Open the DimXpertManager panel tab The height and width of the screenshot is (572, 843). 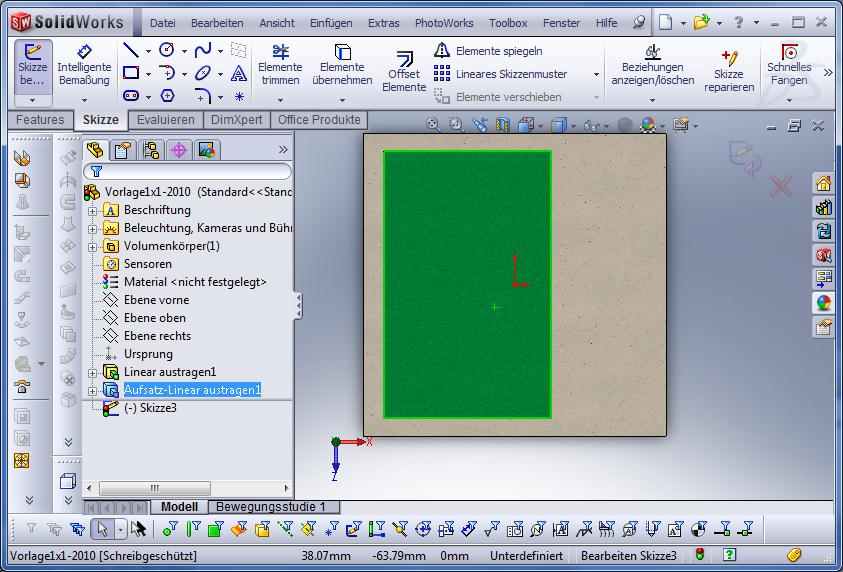pyautogui.click(x=179, y=150)
